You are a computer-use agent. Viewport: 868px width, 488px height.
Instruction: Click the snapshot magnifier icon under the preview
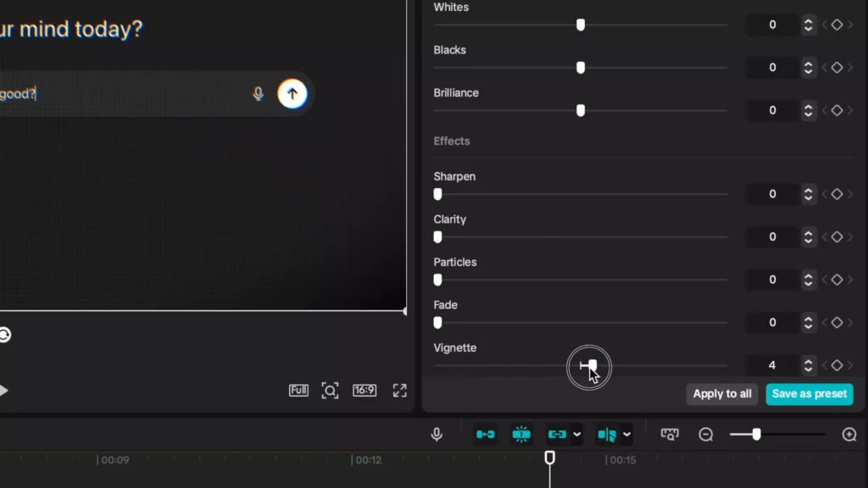pyautogui.click(x=331, y=391)
